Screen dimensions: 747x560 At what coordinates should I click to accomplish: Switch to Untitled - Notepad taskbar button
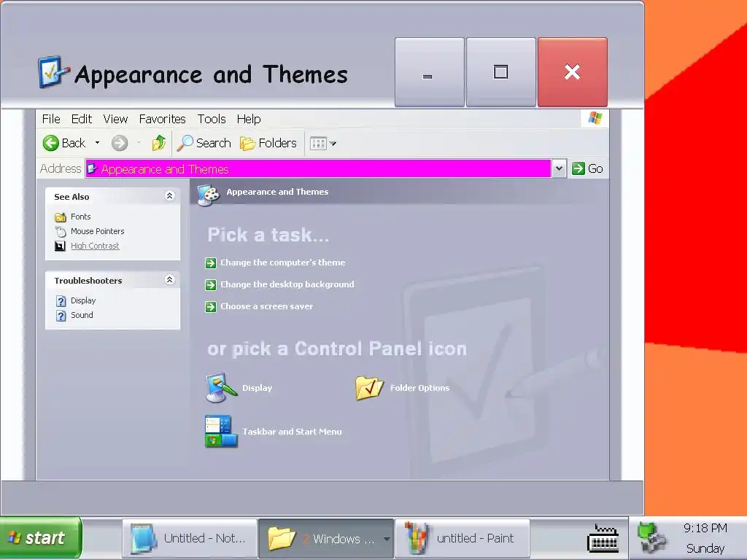pos(190,539)
